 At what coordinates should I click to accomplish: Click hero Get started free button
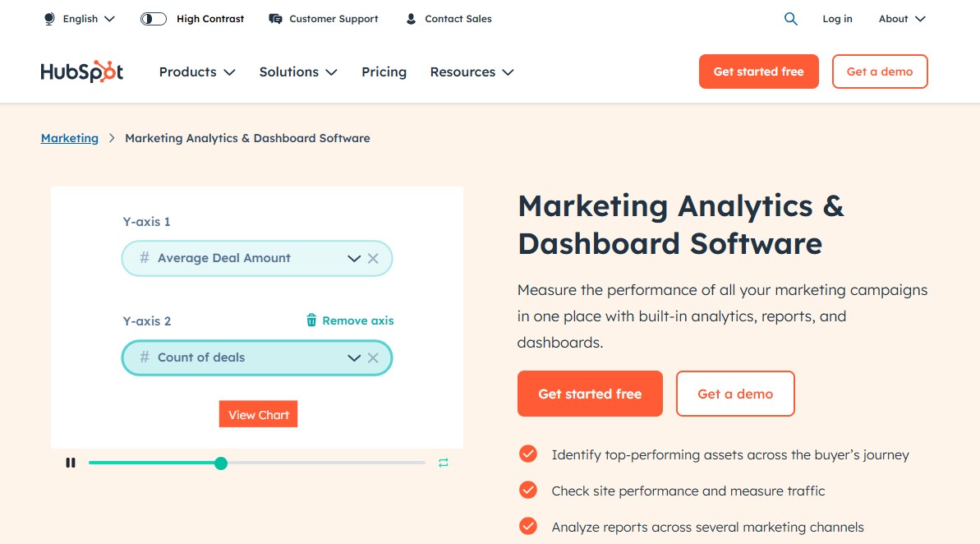(589, 394)
